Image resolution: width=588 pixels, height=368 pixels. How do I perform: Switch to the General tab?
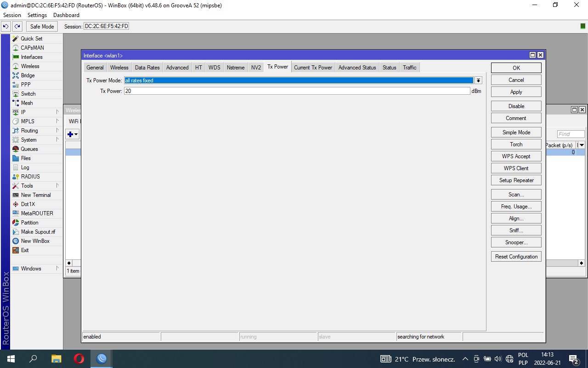coord(95,68)
